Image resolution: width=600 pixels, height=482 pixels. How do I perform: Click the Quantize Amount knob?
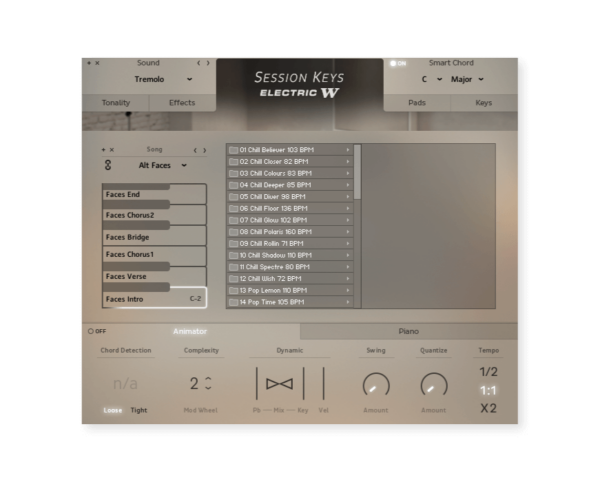(x=434, y=386)
